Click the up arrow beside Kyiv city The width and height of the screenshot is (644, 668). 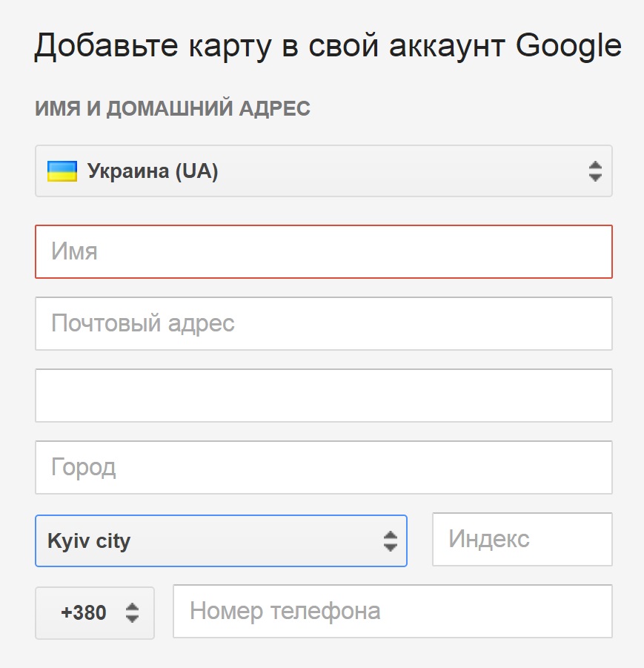coord(392,535)
